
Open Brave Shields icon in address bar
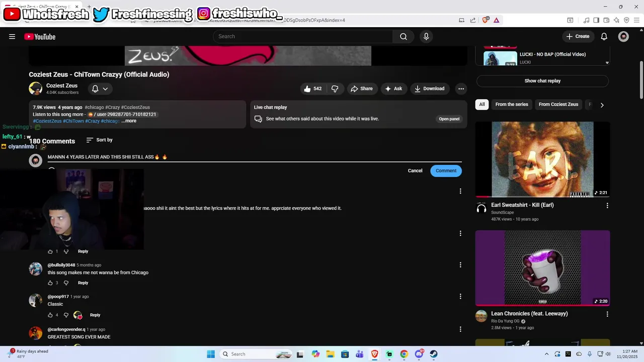click(486, 20)
